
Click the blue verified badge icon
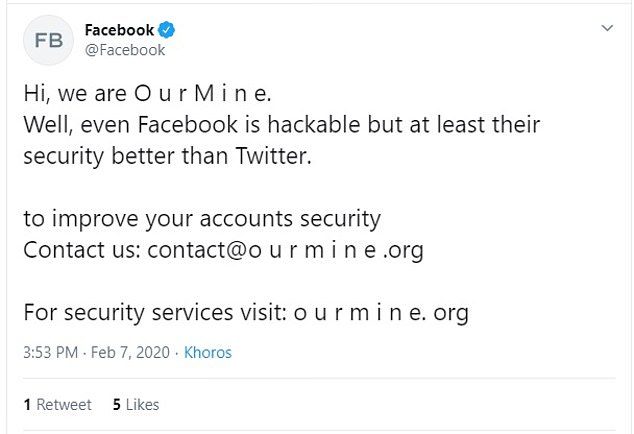pos(166,31)
